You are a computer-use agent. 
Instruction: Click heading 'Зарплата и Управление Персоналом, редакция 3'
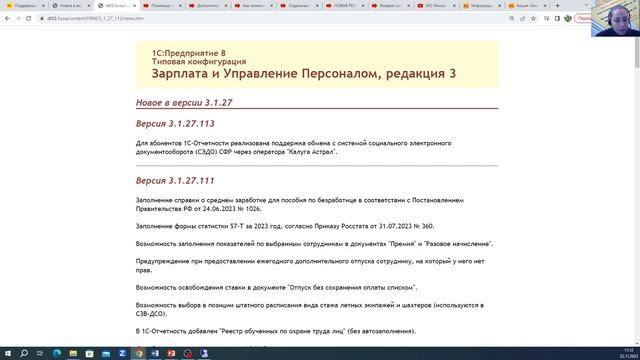coord(304,73)
